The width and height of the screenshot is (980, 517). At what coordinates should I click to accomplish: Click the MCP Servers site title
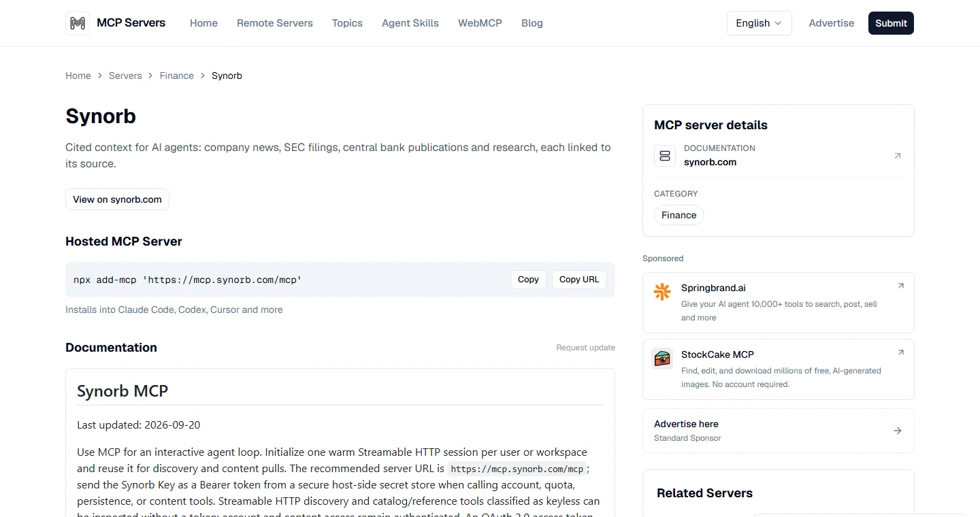click(131, 23)
